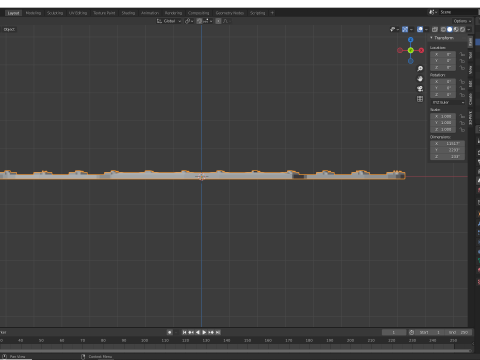The height and width of the screenshot is (360, 480).
Task: Click the negative Z blue circle on the gizmo
Action: (411, 61)
